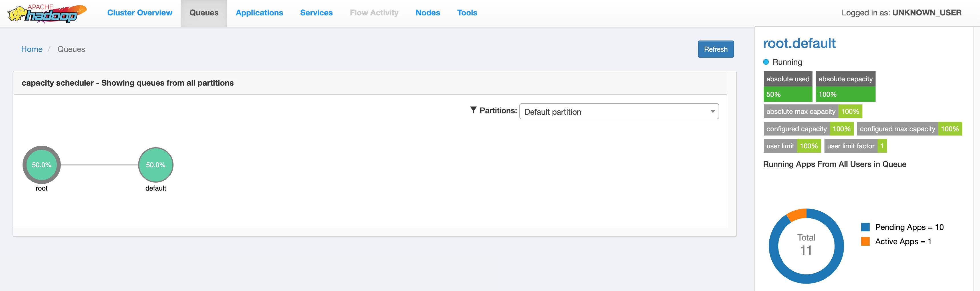Click the Partitions filter funnel icon

coord(473,110)
